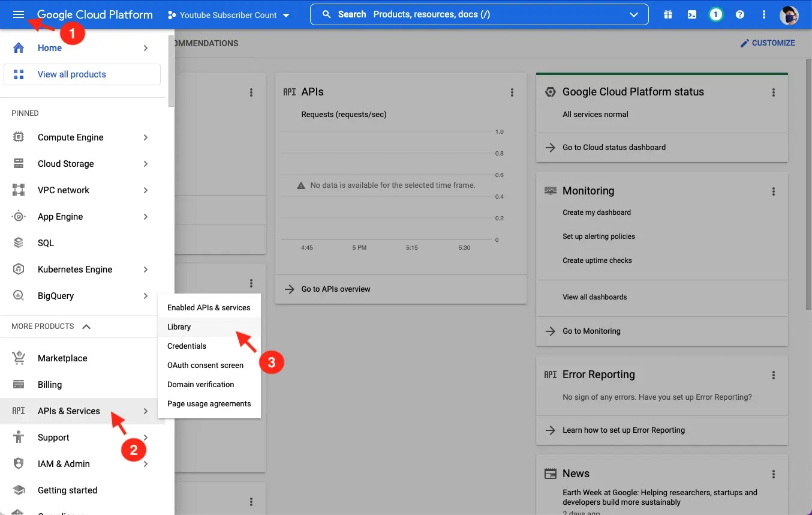Viewport: 812px width, 515px height.
Task: Click Create my dashboard link
Action: pyautogui.click(x=597, y=212)
